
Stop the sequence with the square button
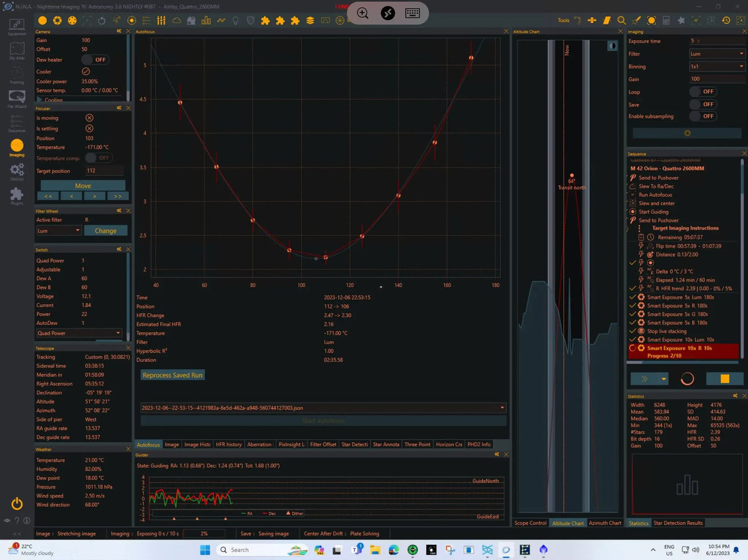click(x=724, y=379)
